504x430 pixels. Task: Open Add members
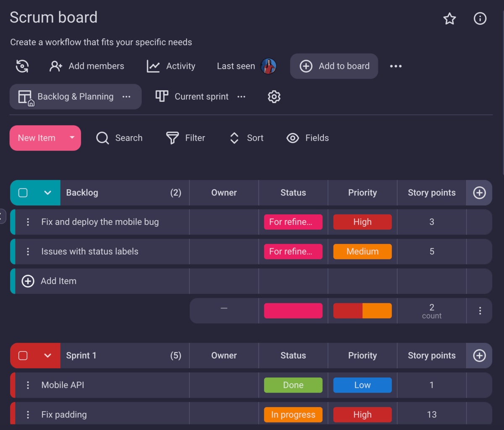point(87,66)
